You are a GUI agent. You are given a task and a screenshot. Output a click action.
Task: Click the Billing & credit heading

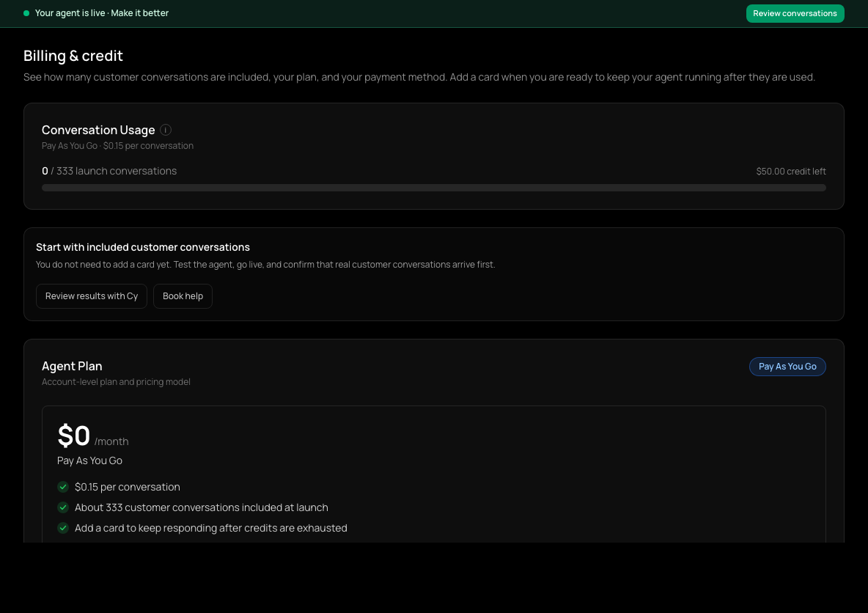[73, 56]
